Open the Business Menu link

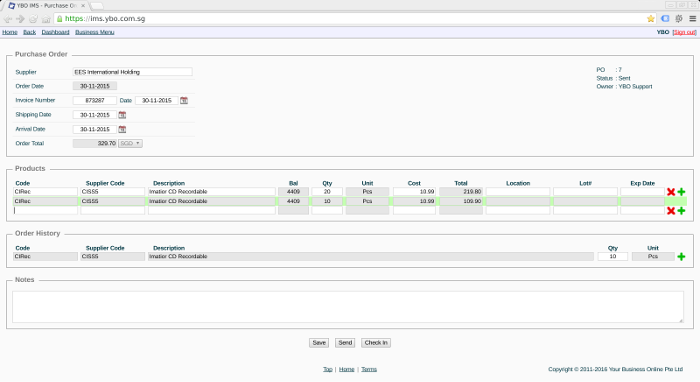click(x=95, y=32)
